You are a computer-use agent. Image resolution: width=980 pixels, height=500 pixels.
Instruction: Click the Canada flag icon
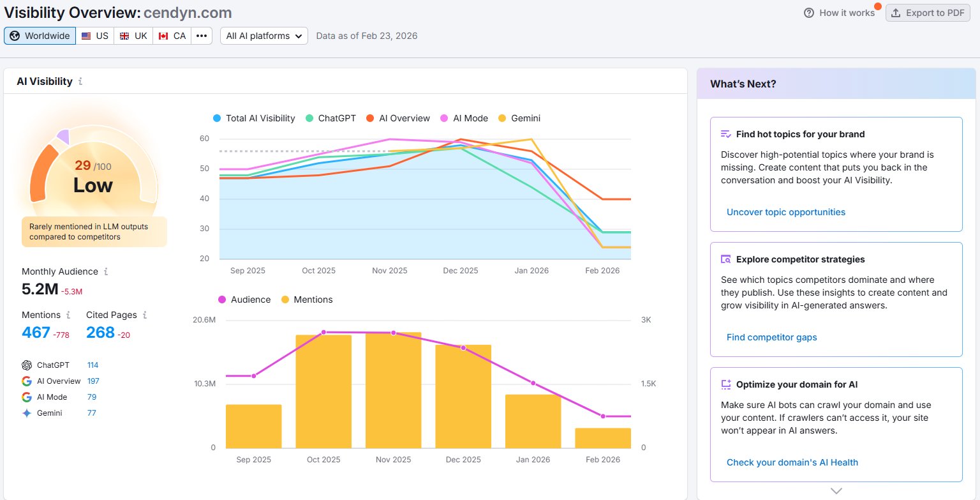coord(163,36)
